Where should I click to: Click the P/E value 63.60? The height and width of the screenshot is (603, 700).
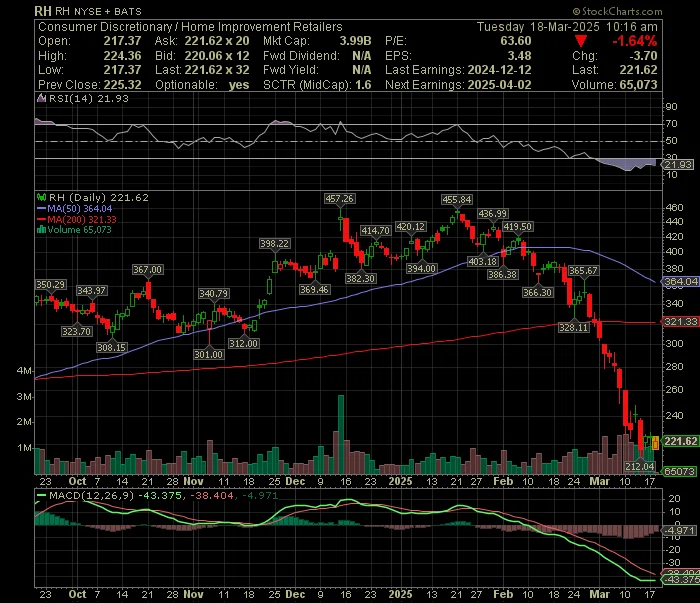pos(516,41)
